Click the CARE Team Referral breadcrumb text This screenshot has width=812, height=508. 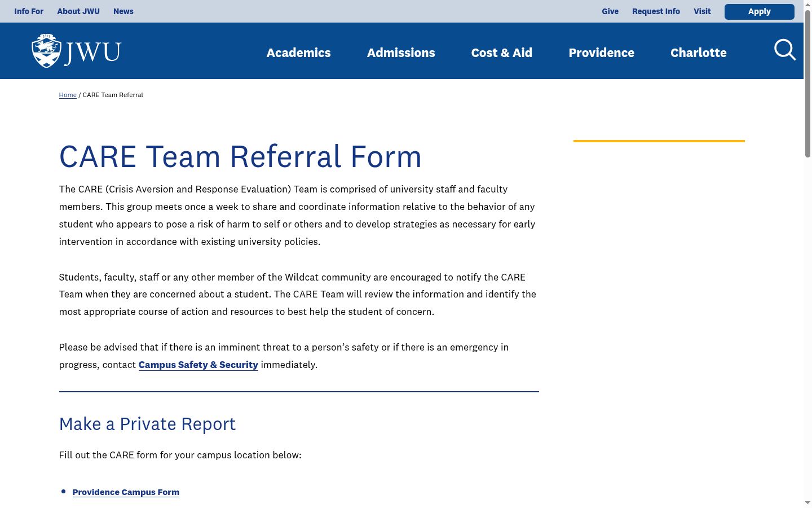click(113, 95)
